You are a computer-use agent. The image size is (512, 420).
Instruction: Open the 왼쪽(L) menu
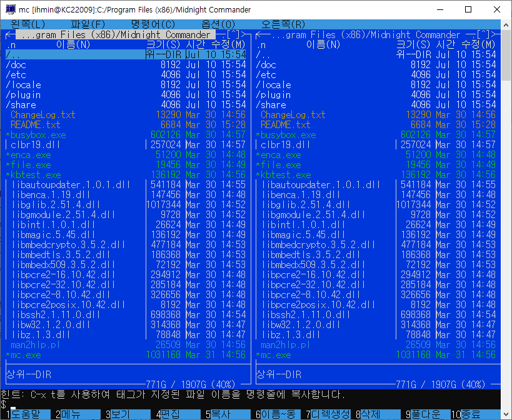(28, 24)
